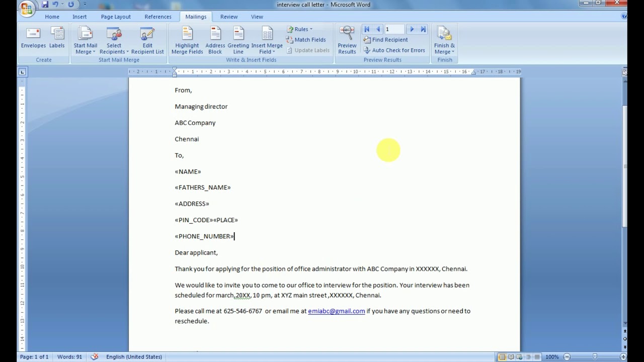Open the View tab

coord(257,17)
